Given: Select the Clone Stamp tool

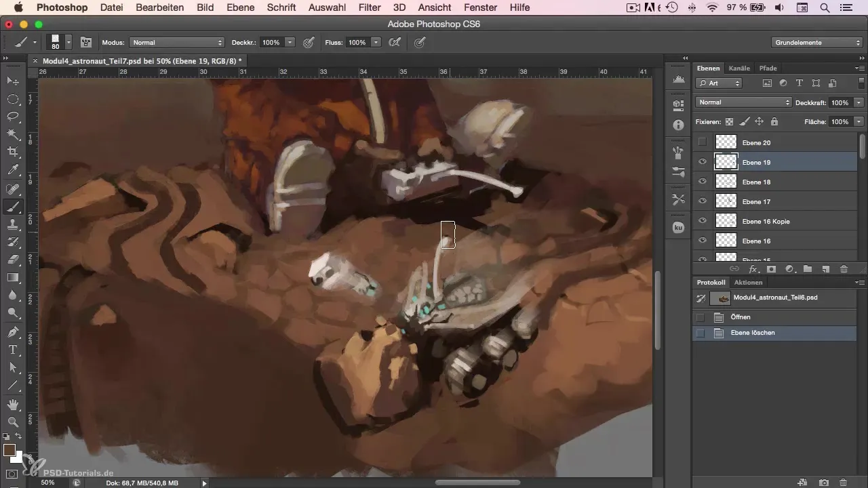Looking at the screenshot, I should (13, 224).
